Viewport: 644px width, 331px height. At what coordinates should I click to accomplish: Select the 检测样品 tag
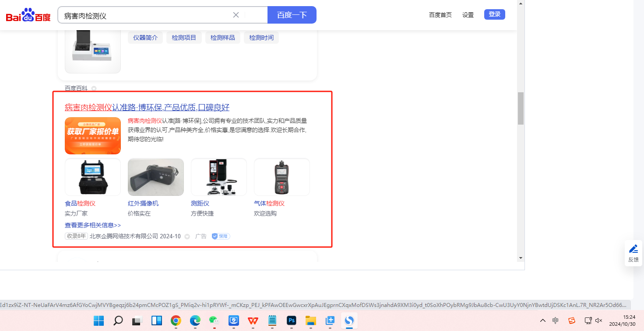pos(223,38)
